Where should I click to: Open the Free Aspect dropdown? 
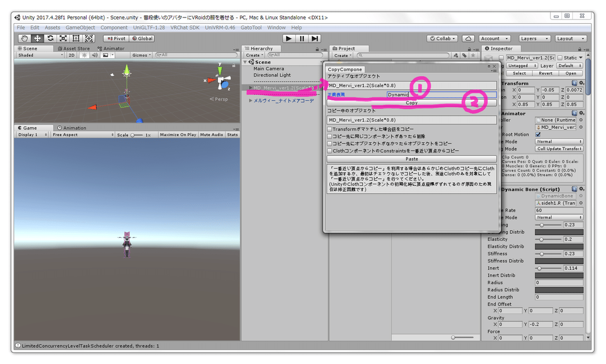[x=83, y=135]
